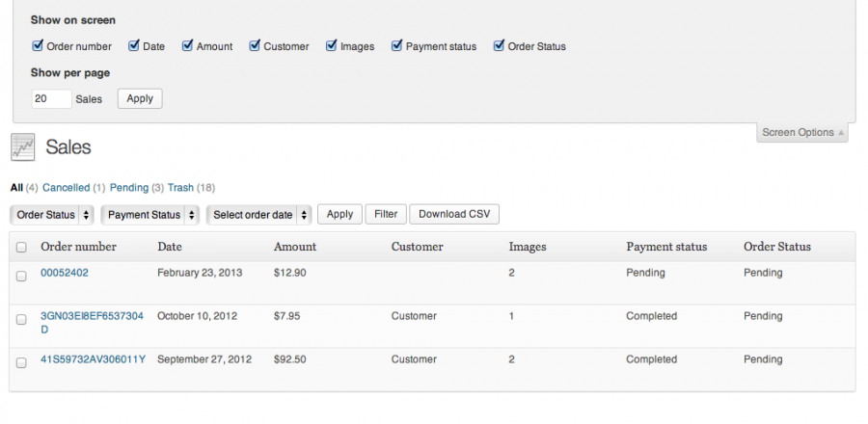The height and width of the screenshot is (424, 868).
Task: Toggle the Images column checkbox
Action: (331, 45)
